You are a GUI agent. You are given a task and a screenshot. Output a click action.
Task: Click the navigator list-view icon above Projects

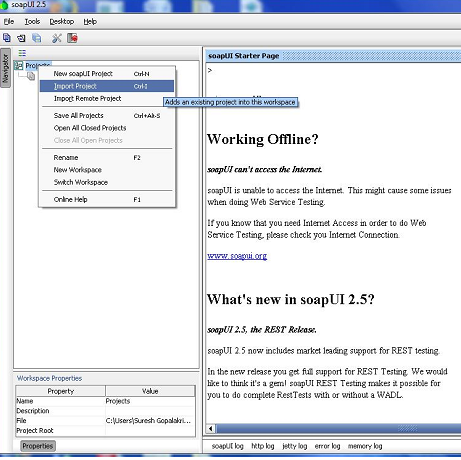[22, 53]
